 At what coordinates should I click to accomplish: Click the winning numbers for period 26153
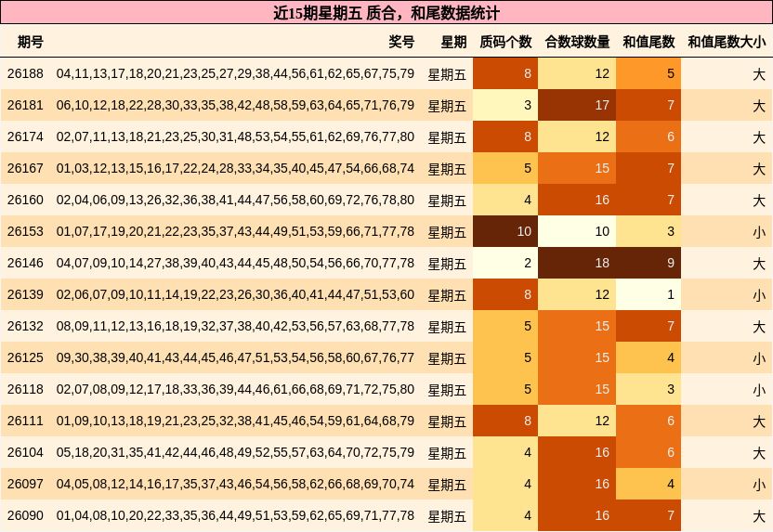pyautogui.click(x=235, y=231)
